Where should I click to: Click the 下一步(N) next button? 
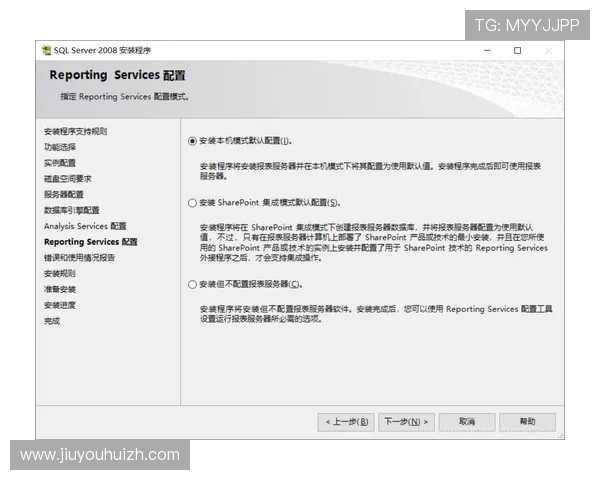407,422
